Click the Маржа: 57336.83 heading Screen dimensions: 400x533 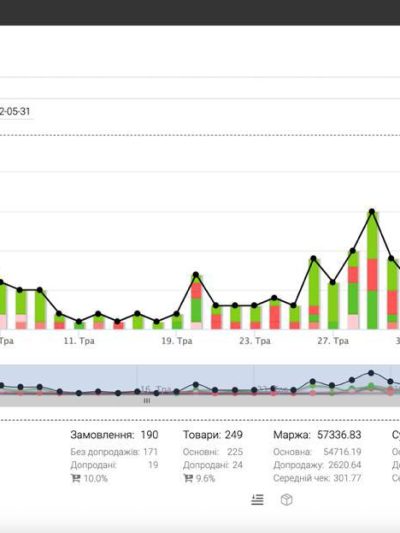pyautogui.click(x=317, y=435)
